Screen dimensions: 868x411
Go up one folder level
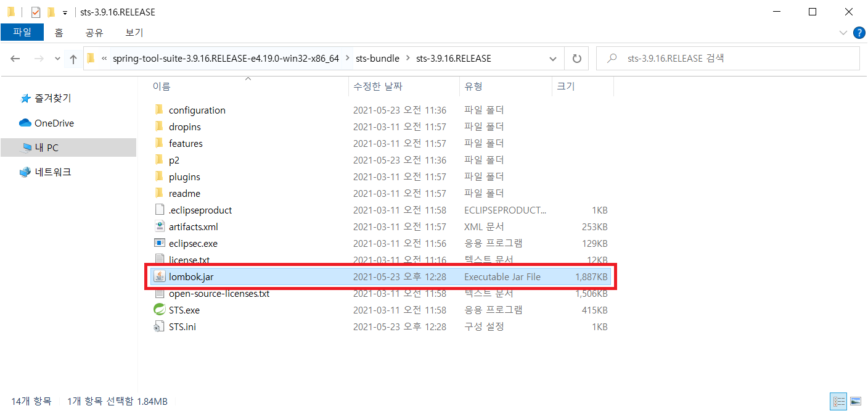click(x=73, y=59)
